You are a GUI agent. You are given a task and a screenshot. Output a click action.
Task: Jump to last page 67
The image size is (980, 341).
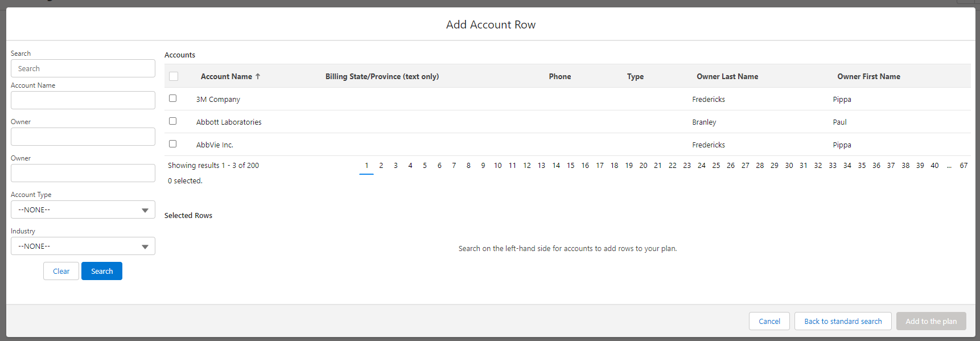963,166
